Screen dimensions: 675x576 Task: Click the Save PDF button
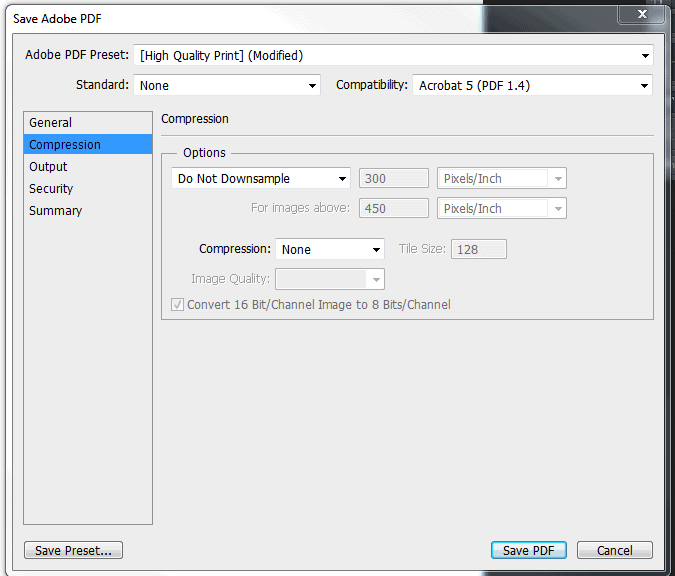[529, 550]
